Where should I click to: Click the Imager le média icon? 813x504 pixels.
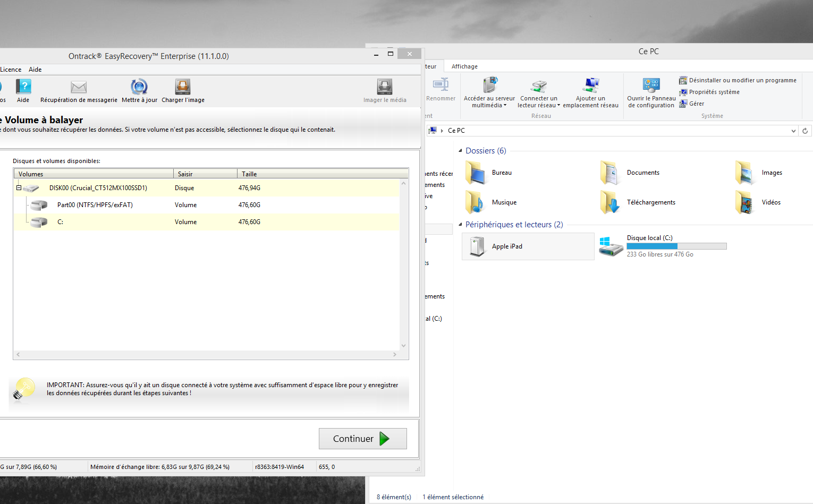click(385, 87)
